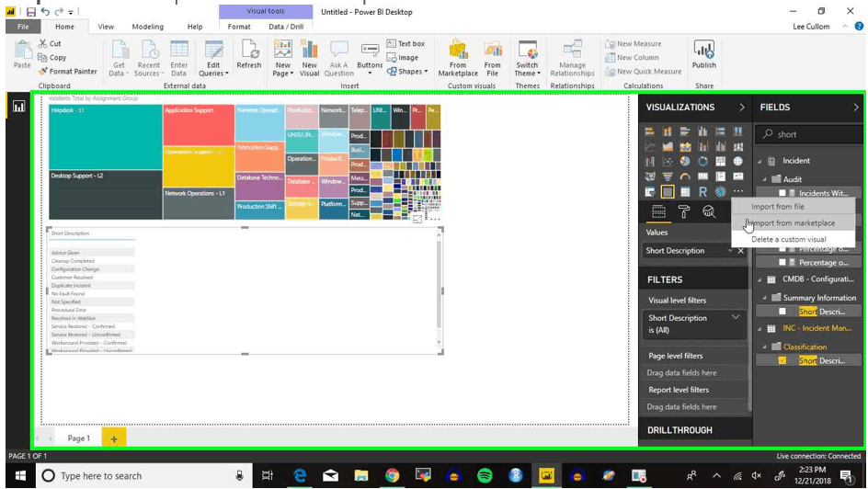Open the File menu
This screenshot has width=868, height=489.
[x=23, y=27]
